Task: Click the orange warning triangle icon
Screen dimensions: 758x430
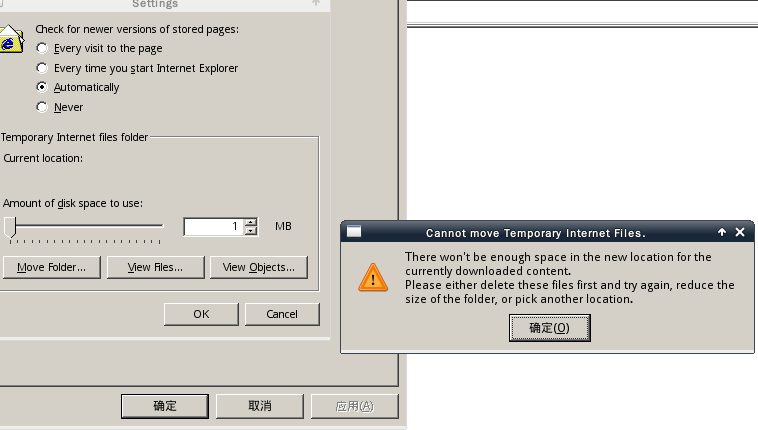Action: coord(373,278)
